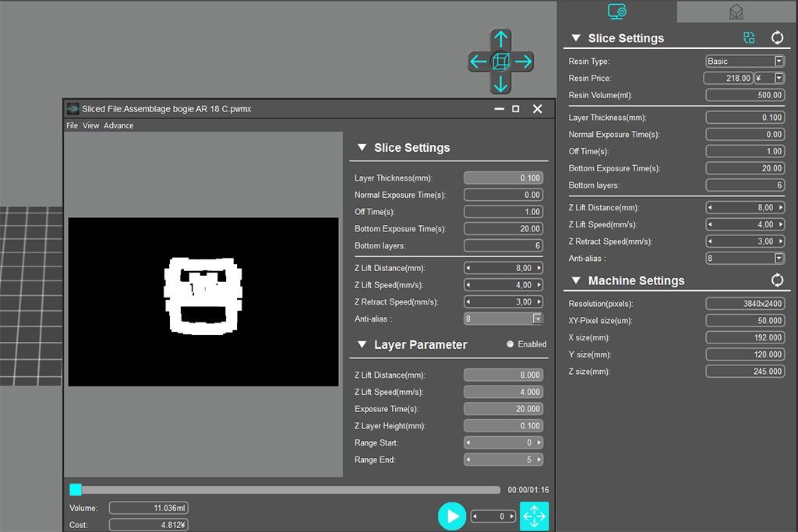
Task: Open the slice settings tab with monitor-gear icon
Action: pyautogui.click(x=617, y=11)
